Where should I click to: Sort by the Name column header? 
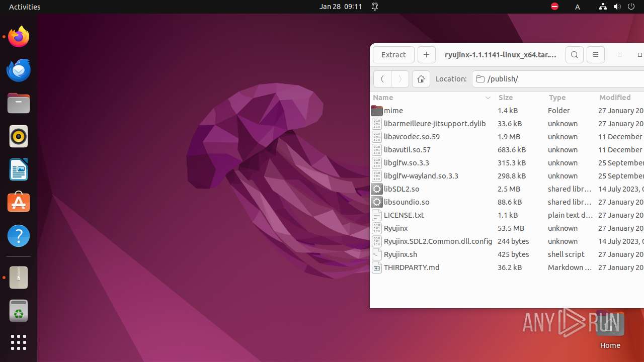pos(432,98)
